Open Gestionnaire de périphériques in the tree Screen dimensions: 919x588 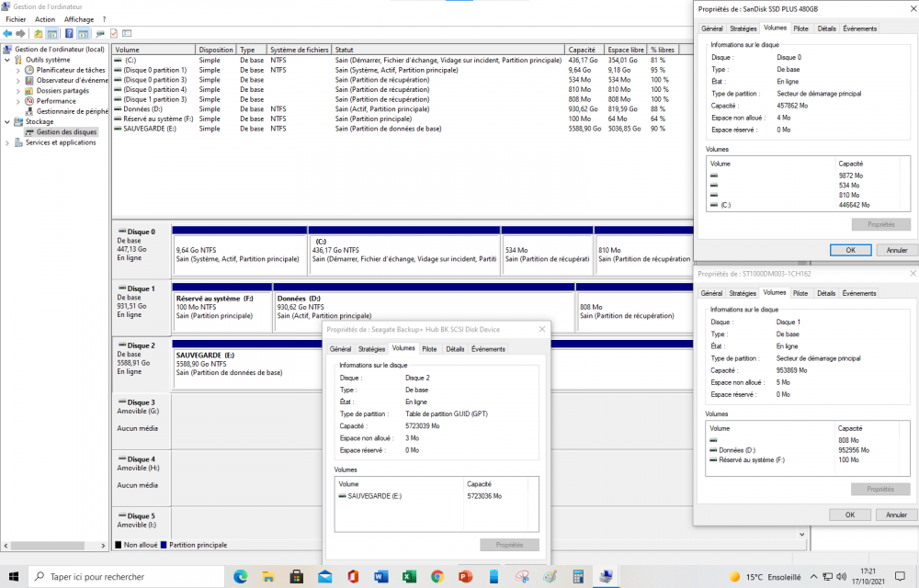pos(72,111)
